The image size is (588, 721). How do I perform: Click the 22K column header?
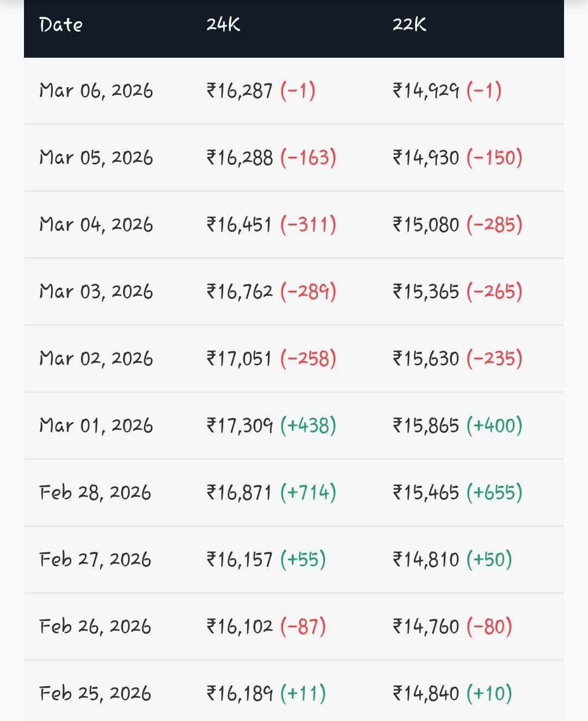[x=409, y=25]
